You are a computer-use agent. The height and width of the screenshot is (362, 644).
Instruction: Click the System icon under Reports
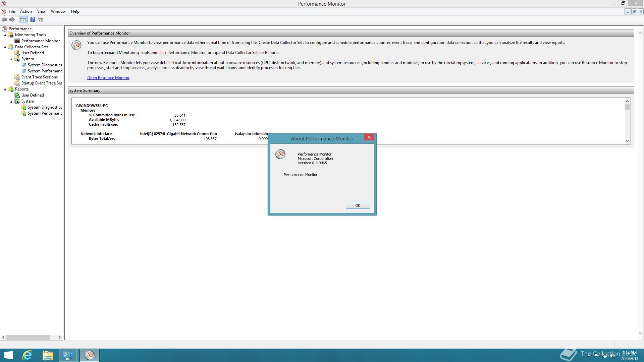click(17, 101)
